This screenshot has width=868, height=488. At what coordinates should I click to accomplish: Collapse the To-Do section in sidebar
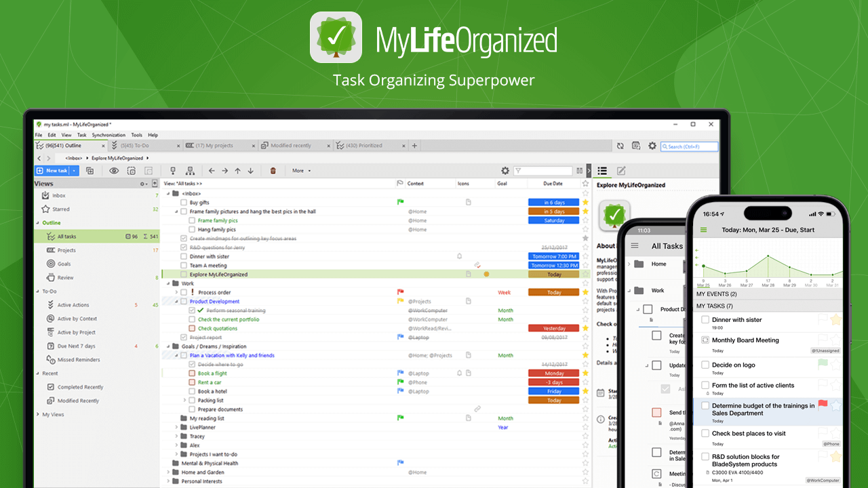tap(37, 291)
